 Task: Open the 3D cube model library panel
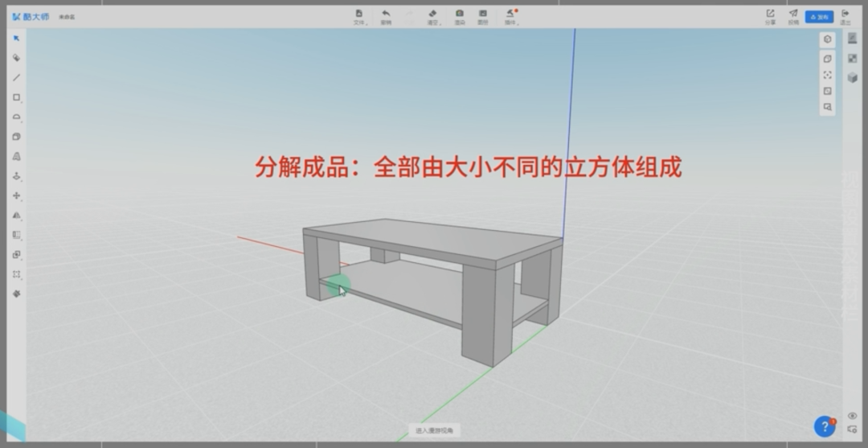(853, 78)
